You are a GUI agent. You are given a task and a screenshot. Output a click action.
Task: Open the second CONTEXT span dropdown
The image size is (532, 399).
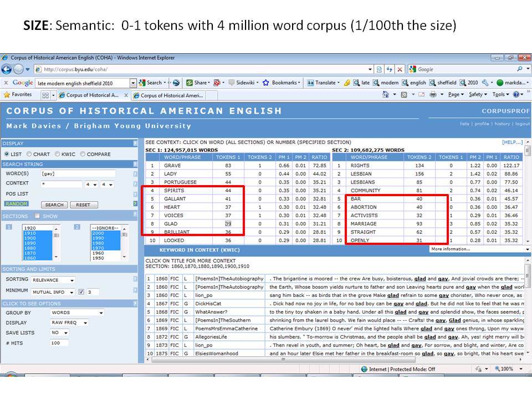(x=107, y=184)
